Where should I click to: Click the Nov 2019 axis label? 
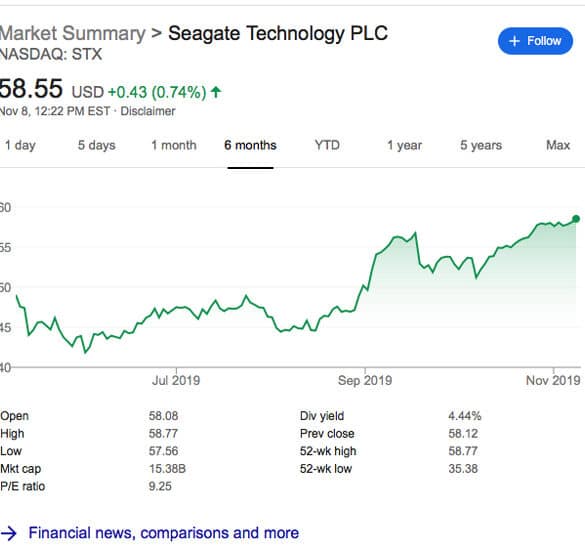tap(553, 381)
